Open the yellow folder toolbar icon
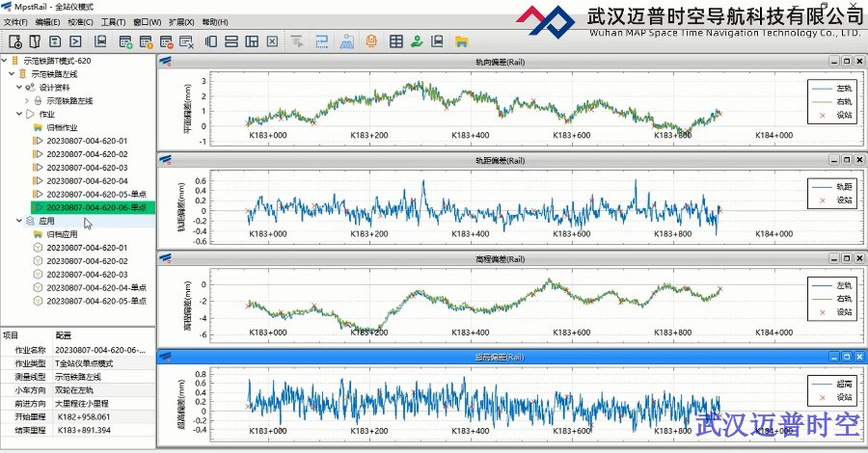The image size is (868, 453). 461,41
